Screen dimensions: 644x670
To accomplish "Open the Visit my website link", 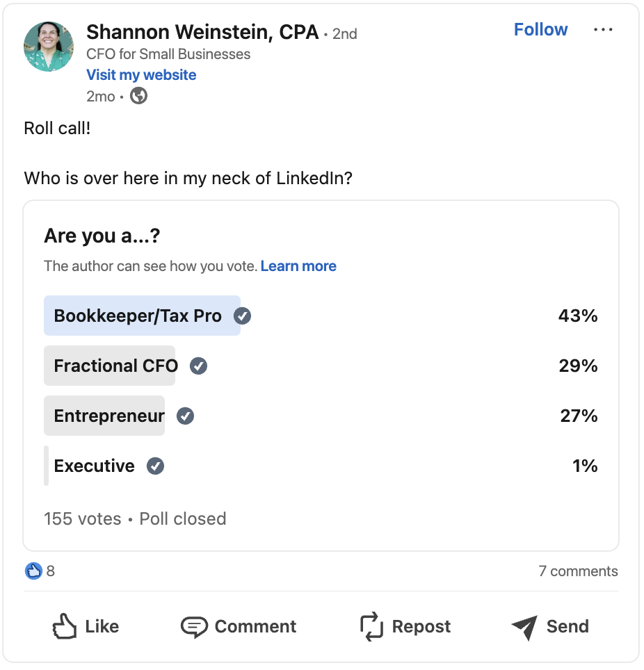I will (141, 74).
